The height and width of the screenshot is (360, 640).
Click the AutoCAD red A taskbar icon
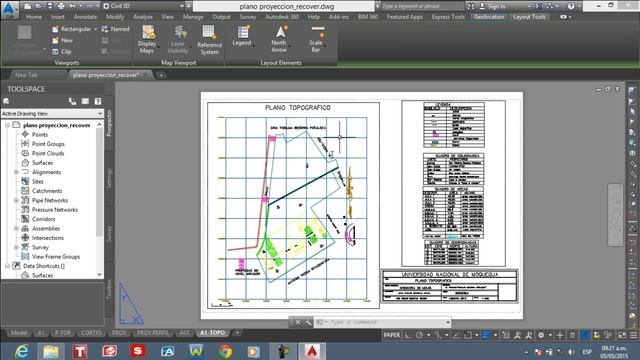[312, 351]
